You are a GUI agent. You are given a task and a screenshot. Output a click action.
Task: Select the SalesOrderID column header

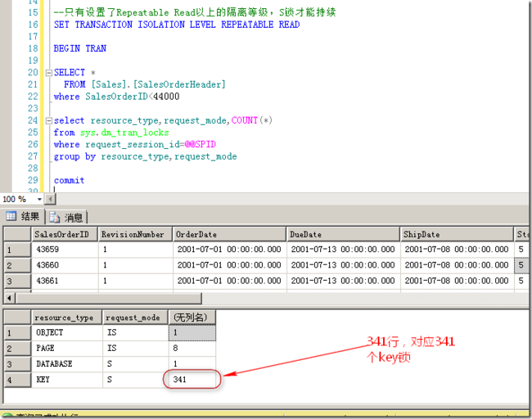pos(65,234)
